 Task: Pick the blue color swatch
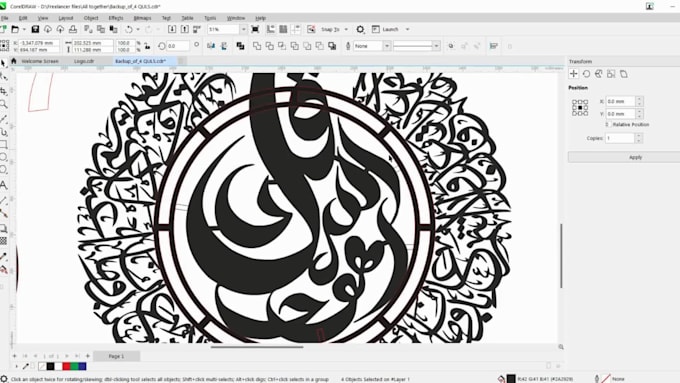point(82,367)
